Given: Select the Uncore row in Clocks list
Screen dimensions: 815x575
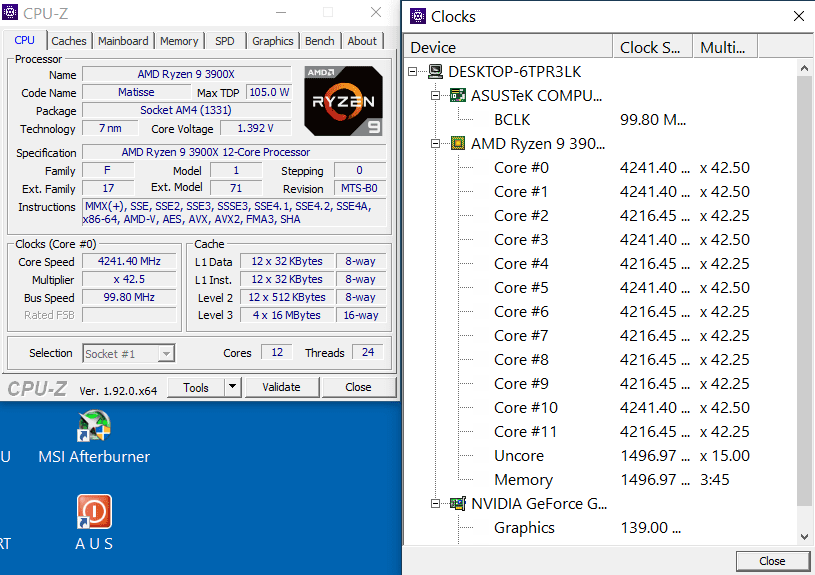Looking at the screenshot, I should click(600, 456).
